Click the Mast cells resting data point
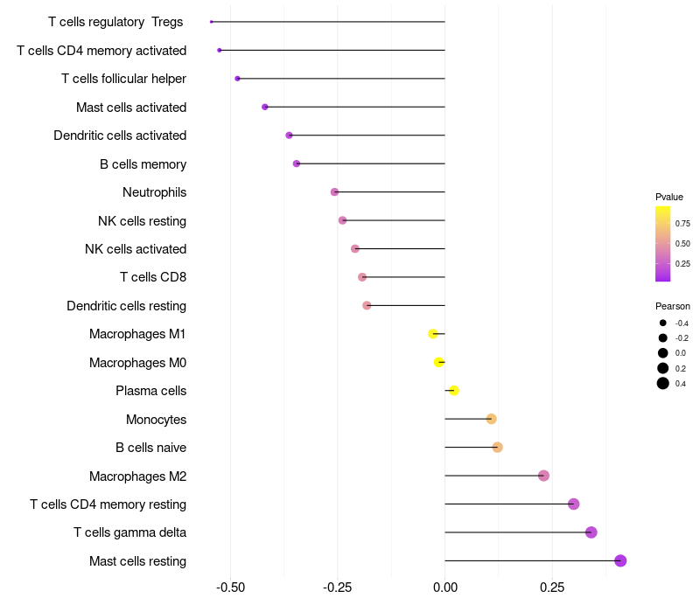 620,560
